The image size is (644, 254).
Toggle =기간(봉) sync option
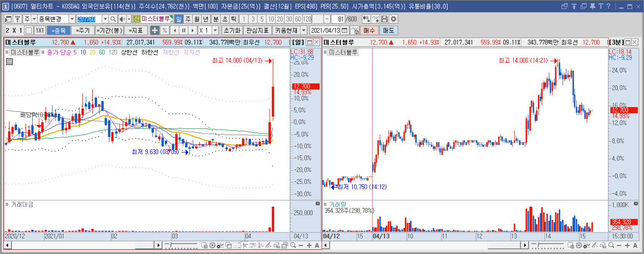tap(109, 30)
